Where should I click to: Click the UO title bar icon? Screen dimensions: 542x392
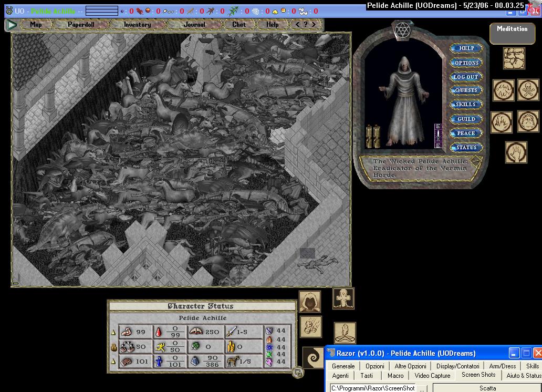9,11
